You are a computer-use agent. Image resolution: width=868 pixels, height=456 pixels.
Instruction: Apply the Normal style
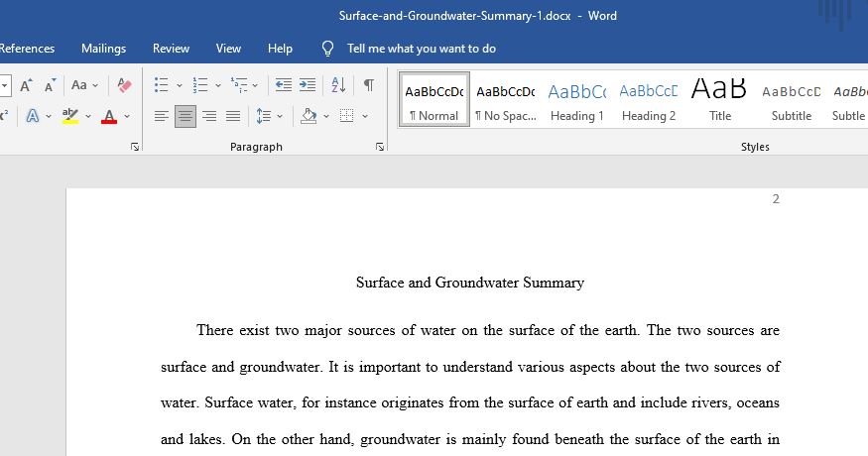point(434,99)
